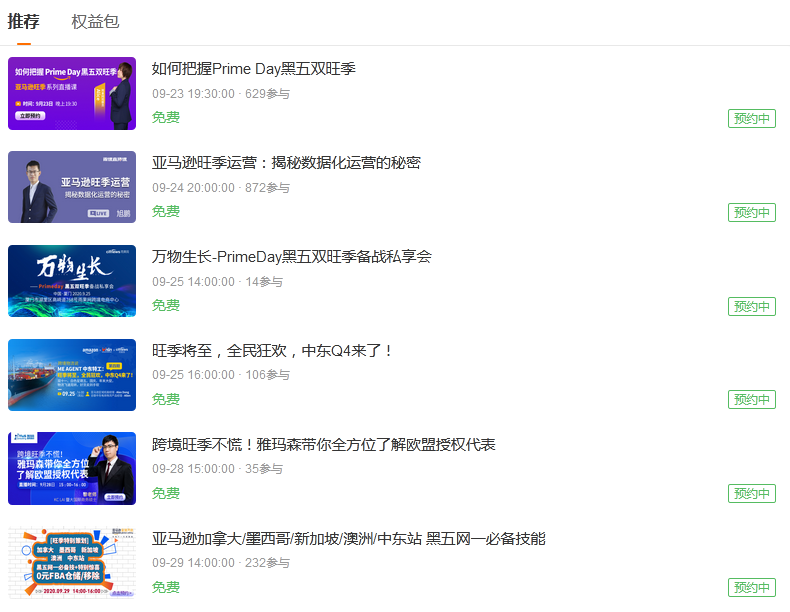The height and width of the screenshot is (612, 790).
Task: Open title 万物生长-PrimeDay黑五双旺季备战私享会
Action: click(x=292, y=257)
